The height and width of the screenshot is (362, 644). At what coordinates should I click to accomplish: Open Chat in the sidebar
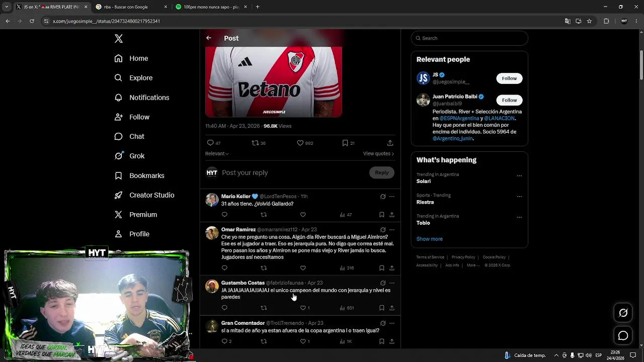tap(129, 136)
